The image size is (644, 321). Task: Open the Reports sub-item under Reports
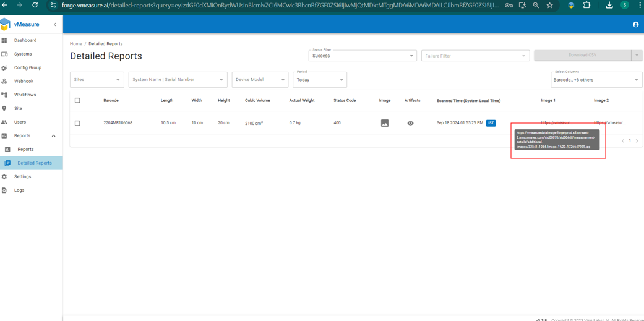(25, 150)
